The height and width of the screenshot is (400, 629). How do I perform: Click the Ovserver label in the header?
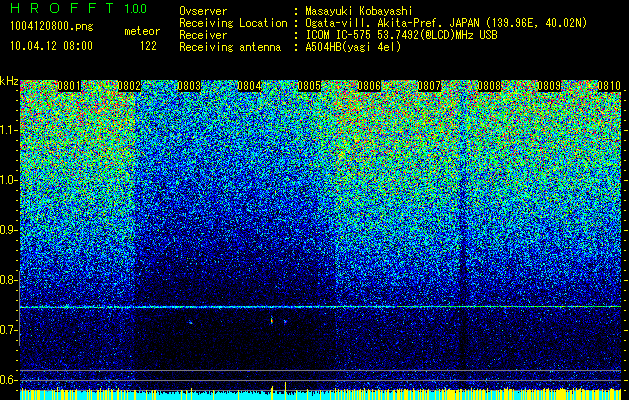[203, 11]
